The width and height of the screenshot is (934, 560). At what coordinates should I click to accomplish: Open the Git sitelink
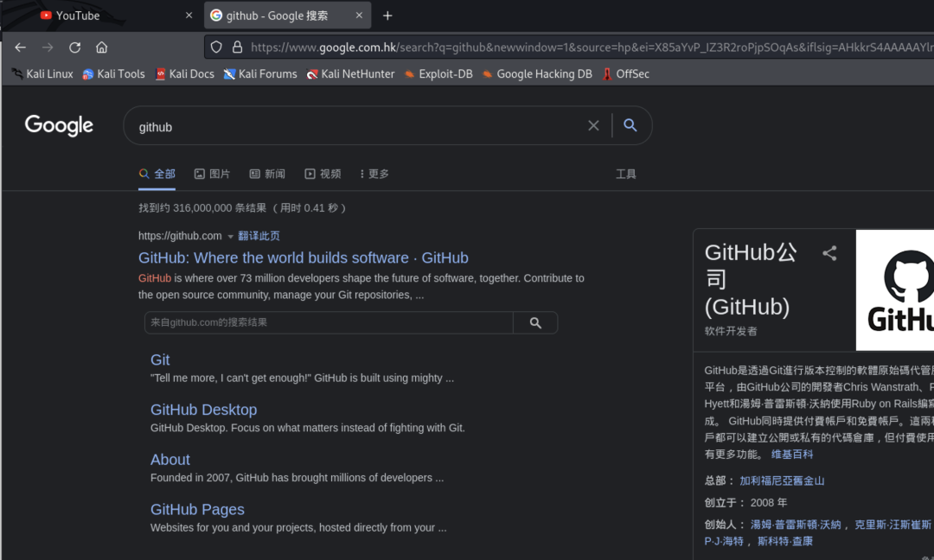click(x=160, y=360)
